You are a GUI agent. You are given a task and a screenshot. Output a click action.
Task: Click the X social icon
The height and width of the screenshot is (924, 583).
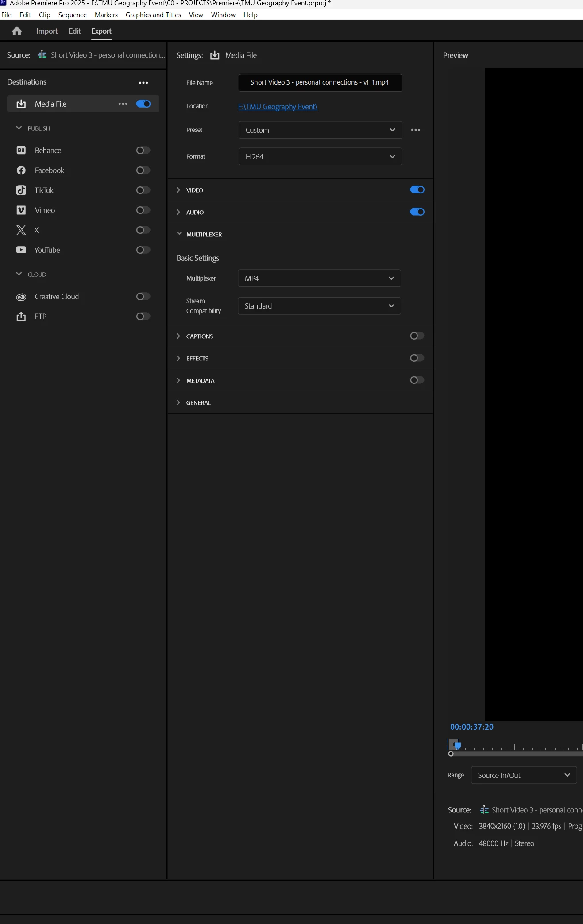pos(21,230)
